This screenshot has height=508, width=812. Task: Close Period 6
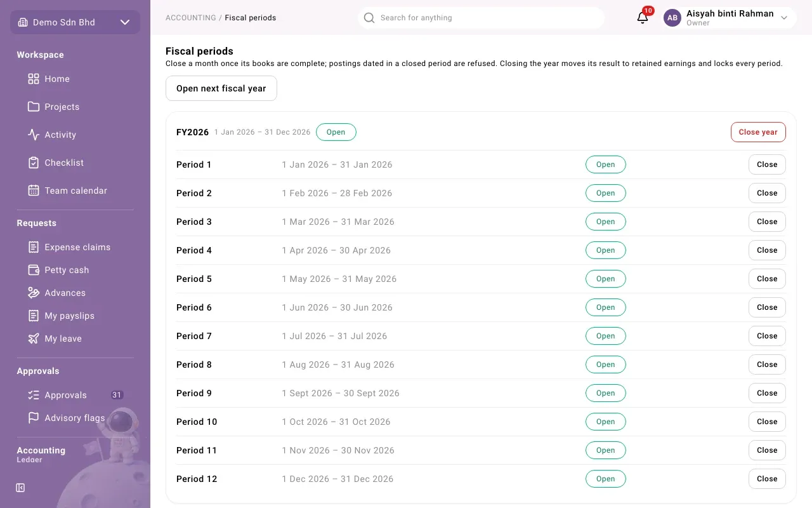click(767, 307)
